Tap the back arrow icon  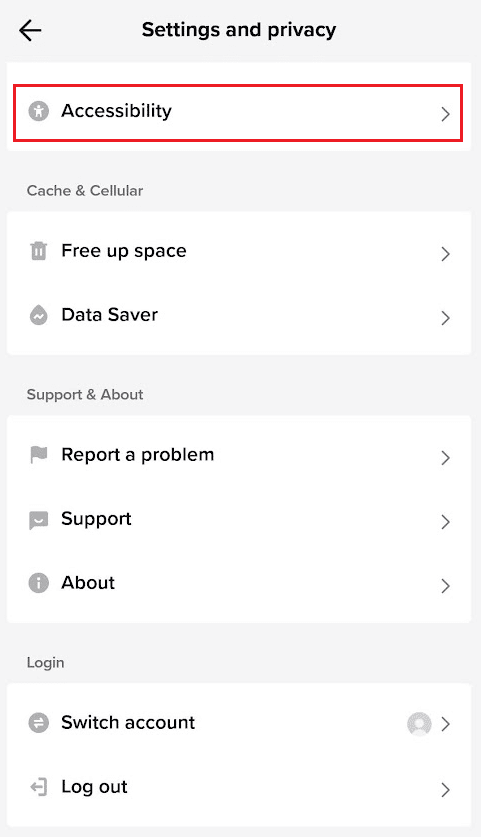(30, 30)
